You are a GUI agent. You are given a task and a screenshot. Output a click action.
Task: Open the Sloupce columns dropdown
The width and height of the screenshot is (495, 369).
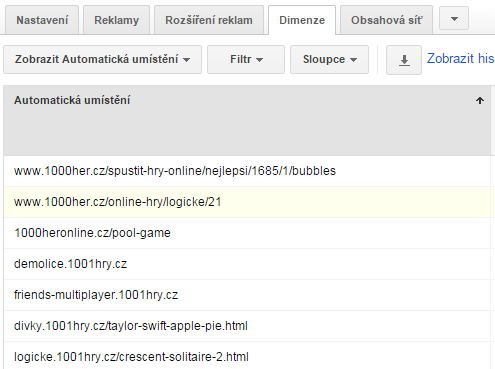point(329,59)
